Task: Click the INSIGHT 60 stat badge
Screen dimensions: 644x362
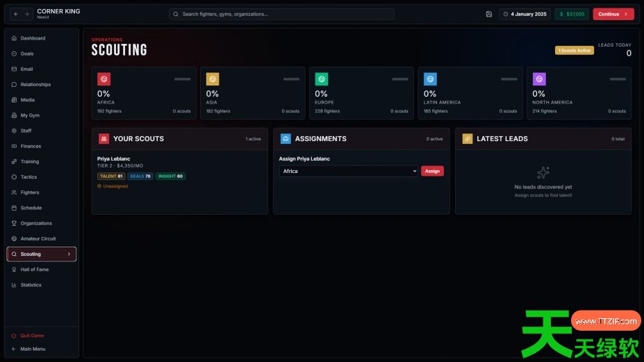Action: [170, 176]
